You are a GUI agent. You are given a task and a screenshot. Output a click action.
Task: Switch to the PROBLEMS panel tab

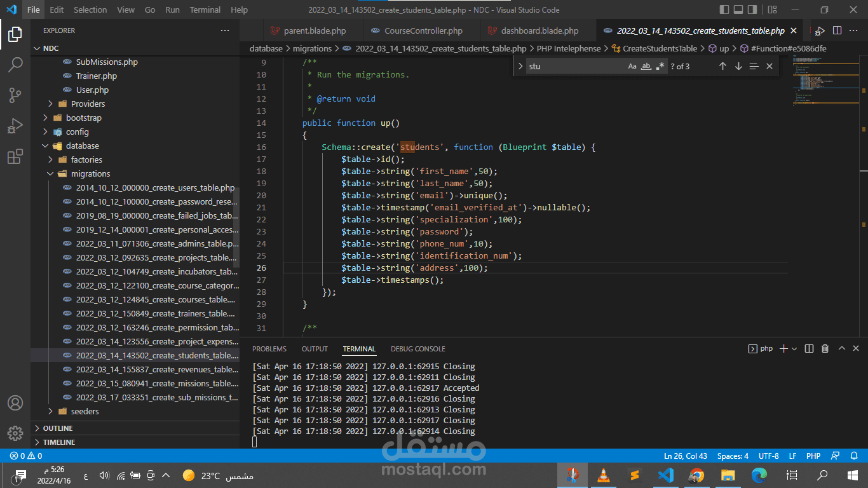pyautogui.click(x=269, y=349)
